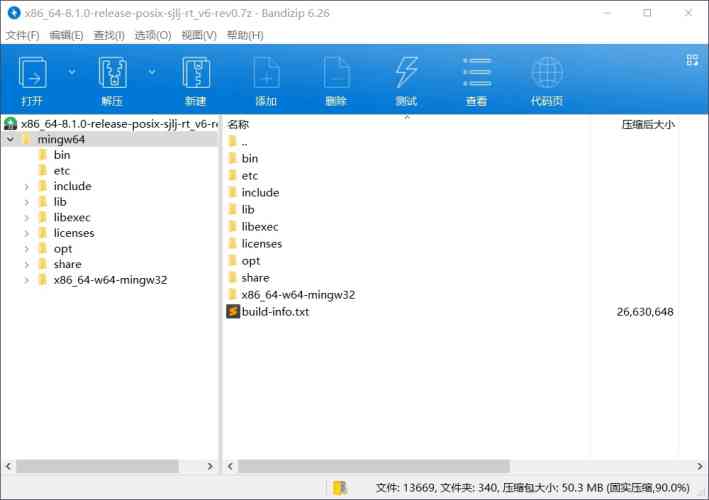
Task: Click right arrow of file list scrollbar
Action: pos(700,466)
